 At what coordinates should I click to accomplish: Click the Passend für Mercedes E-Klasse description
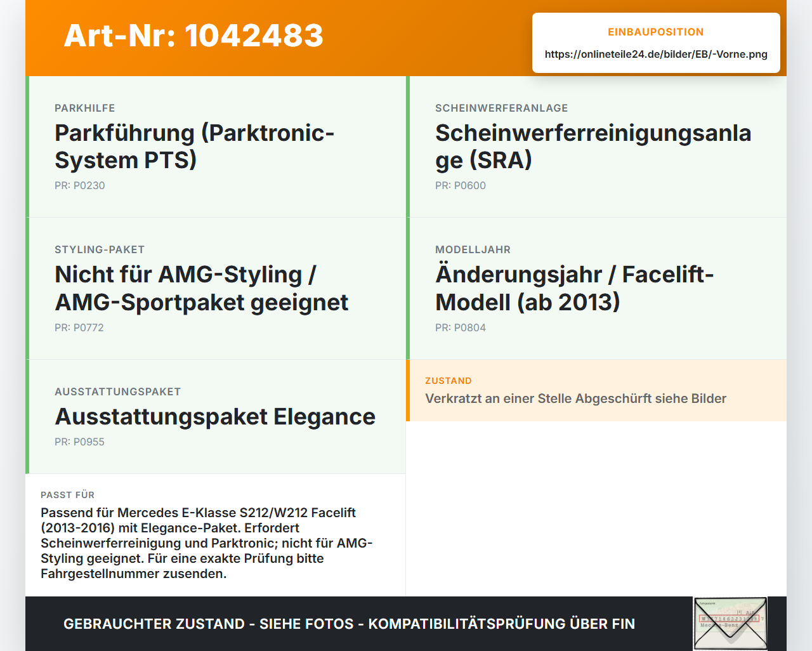207,544
